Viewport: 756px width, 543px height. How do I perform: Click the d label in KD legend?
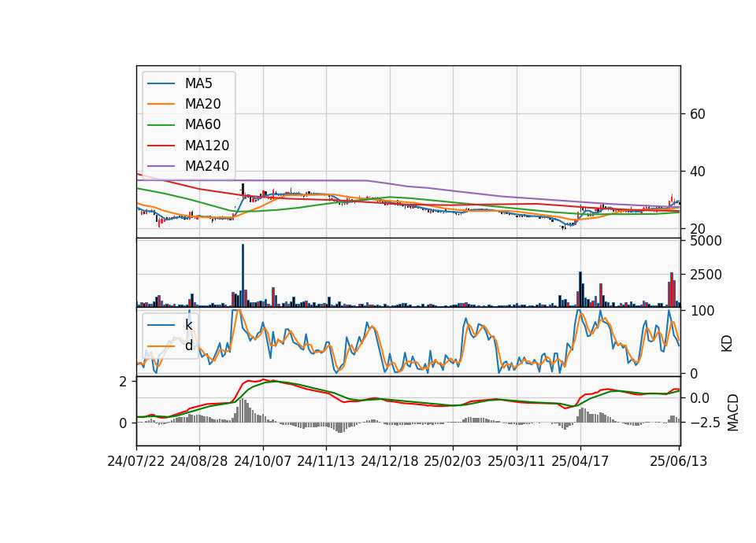[x=189, y=345]
